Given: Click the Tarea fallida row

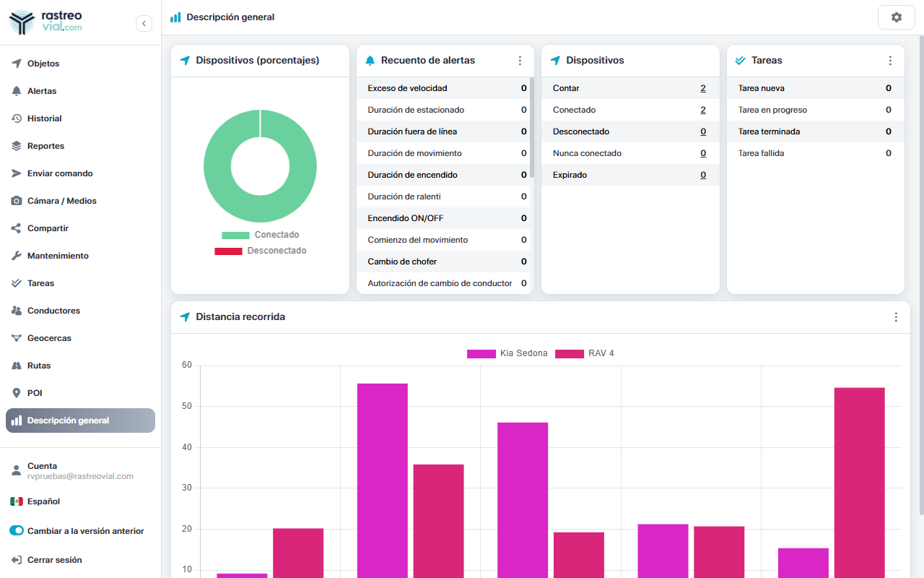Looking at the screenshot, I should click(x=816, y=153).
